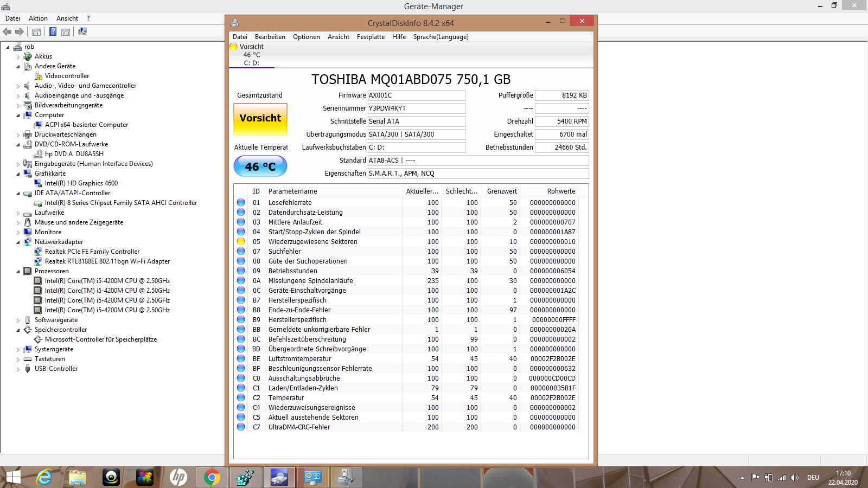Click the Tastaturen keyboard device icon
This screenshot has height=488, width=868.
coord(28,359)
